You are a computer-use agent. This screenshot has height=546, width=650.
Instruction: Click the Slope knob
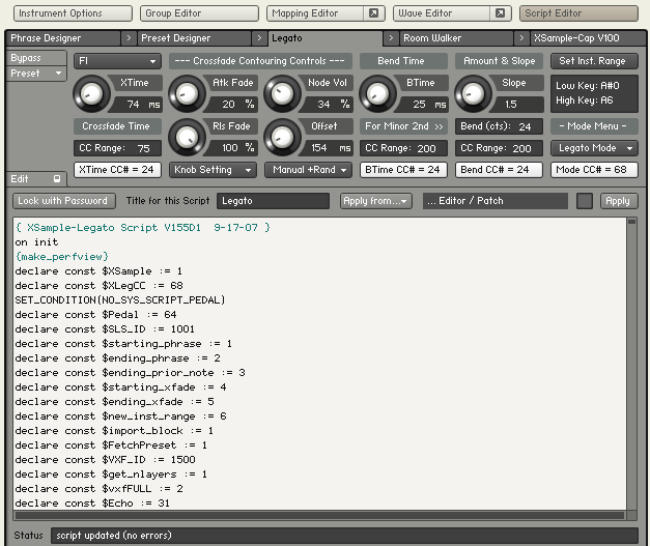473,94
